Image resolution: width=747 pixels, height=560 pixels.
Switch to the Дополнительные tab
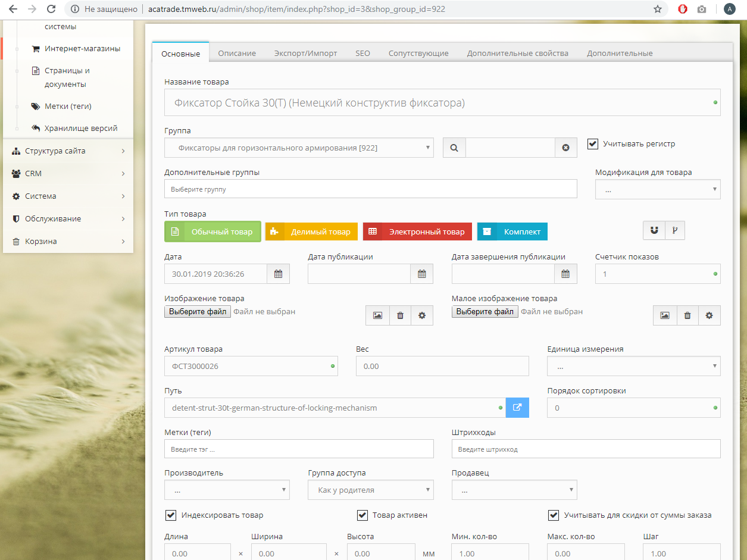coord(620,53)
